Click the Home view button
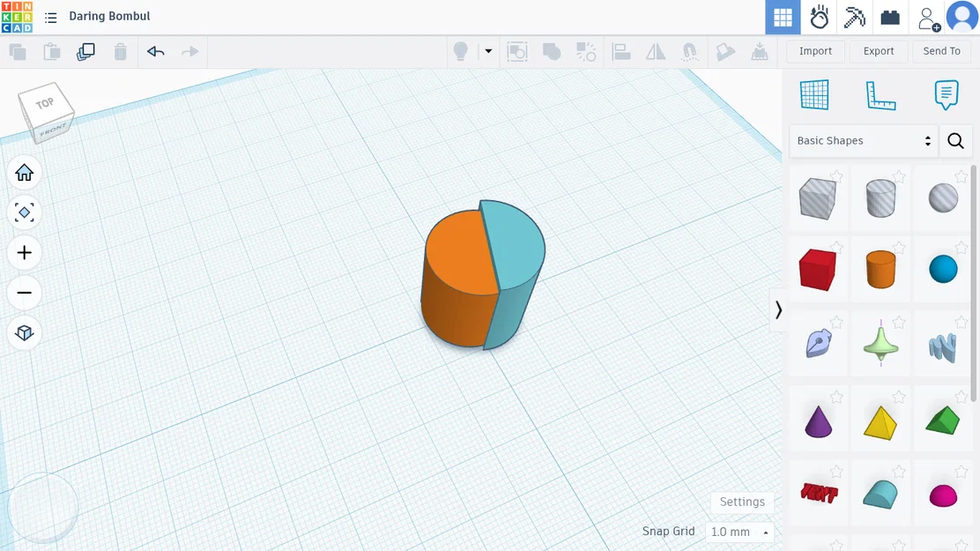The width and height of the screenshot is (980, 551). pos(25,173)
